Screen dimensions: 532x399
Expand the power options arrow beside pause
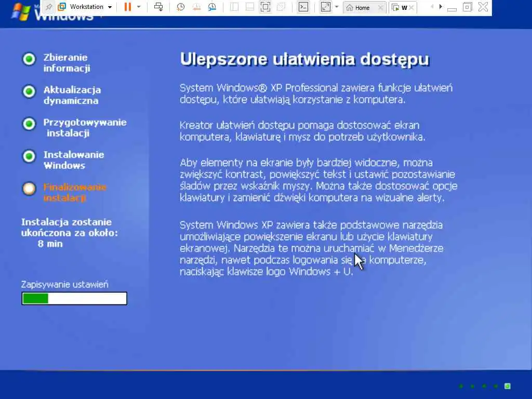pos(139,7)
